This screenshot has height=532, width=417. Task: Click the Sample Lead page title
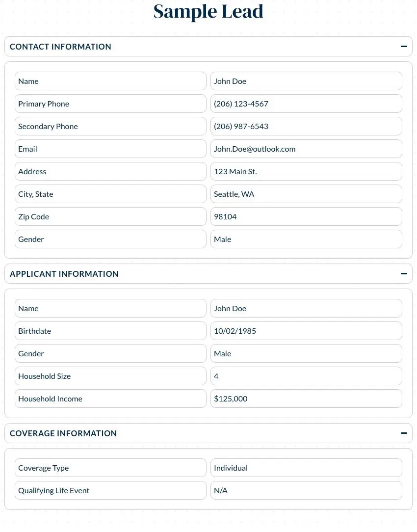pyautogui.click(x=208, y=12)
